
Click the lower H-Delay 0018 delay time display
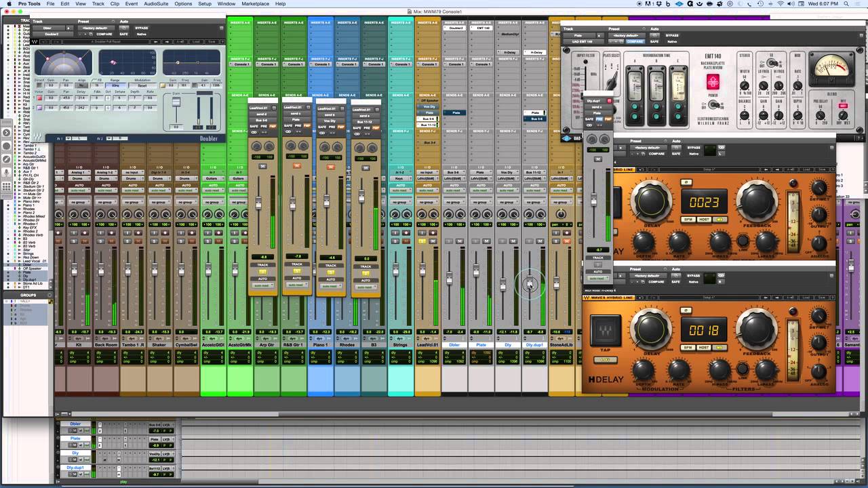coord(704,330)
